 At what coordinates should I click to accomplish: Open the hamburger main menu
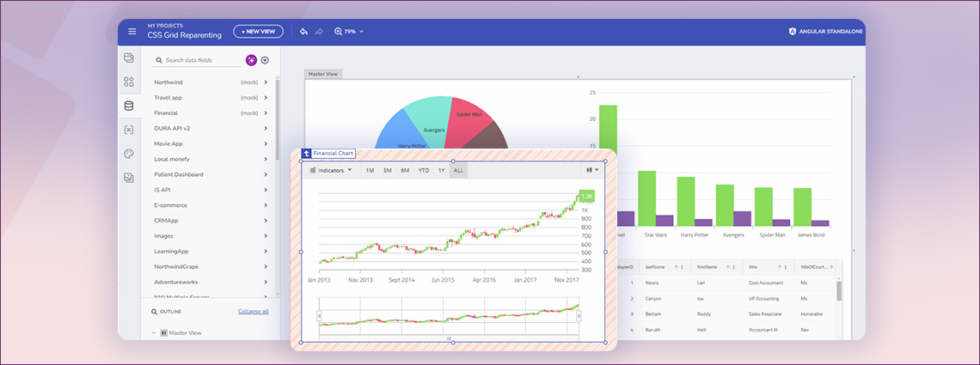tap(132, 31)
